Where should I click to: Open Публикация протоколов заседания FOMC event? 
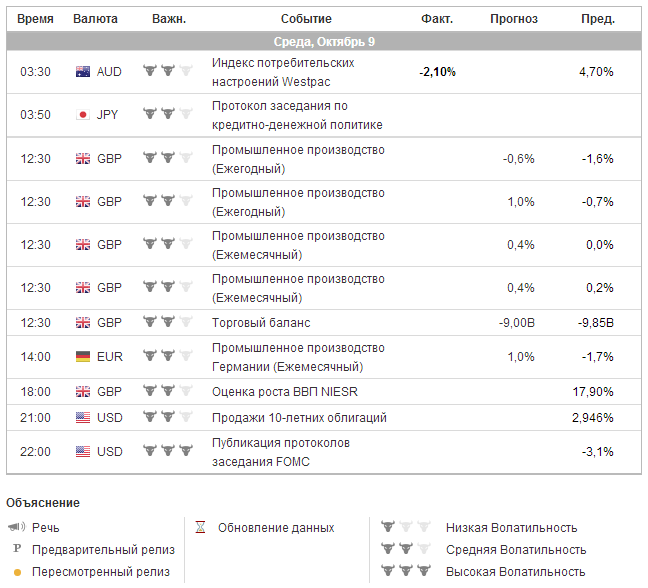pos(281,452)
